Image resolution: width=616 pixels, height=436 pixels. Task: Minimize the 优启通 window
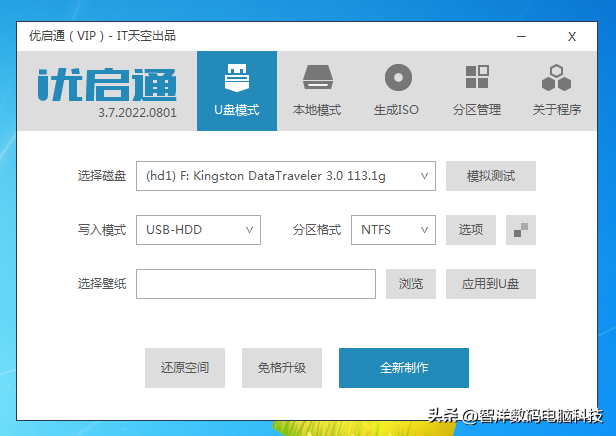[x=521, y=37]
